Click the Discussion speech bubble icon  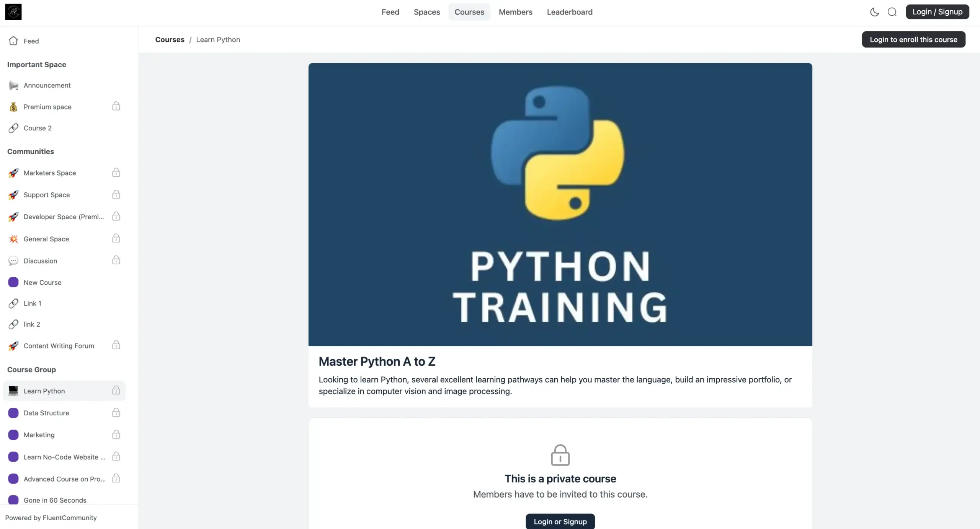click(13, 261)
